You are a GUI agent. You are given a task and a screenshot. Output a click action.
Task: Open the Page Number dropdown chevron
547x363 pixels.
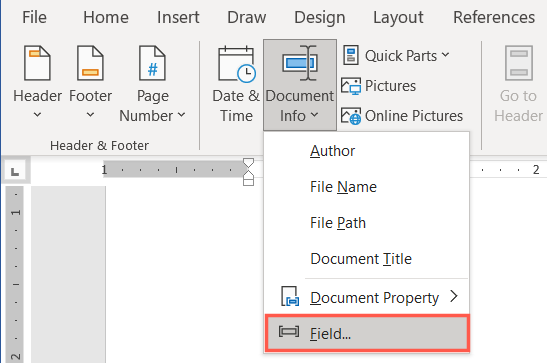(181, 114)
